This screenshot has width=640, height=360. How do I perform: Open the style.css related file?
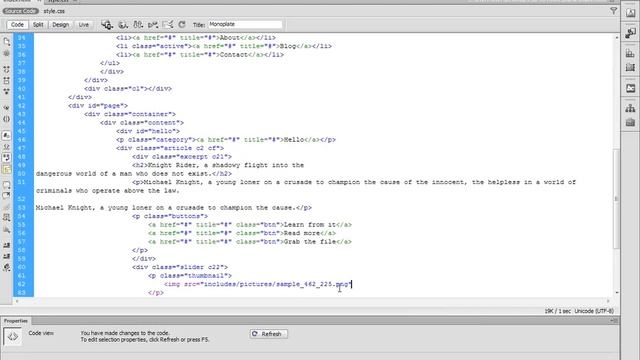[x=54, y=11]
